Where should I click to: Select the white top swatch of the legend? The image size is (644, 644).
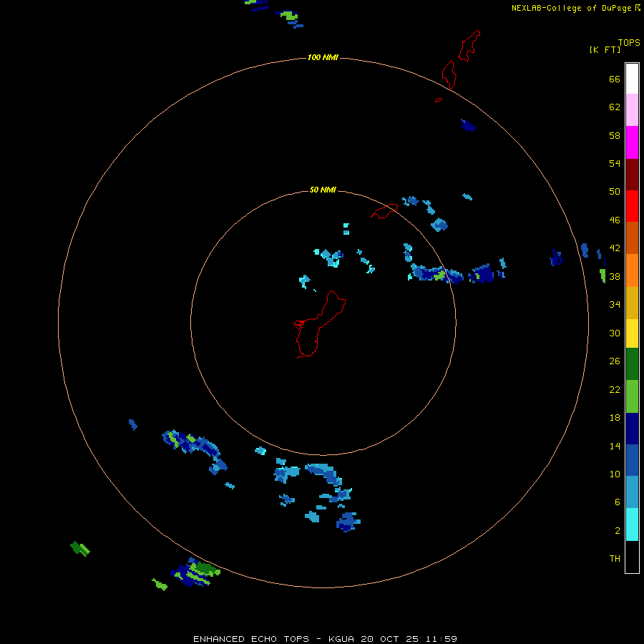(x=632, y=79)
